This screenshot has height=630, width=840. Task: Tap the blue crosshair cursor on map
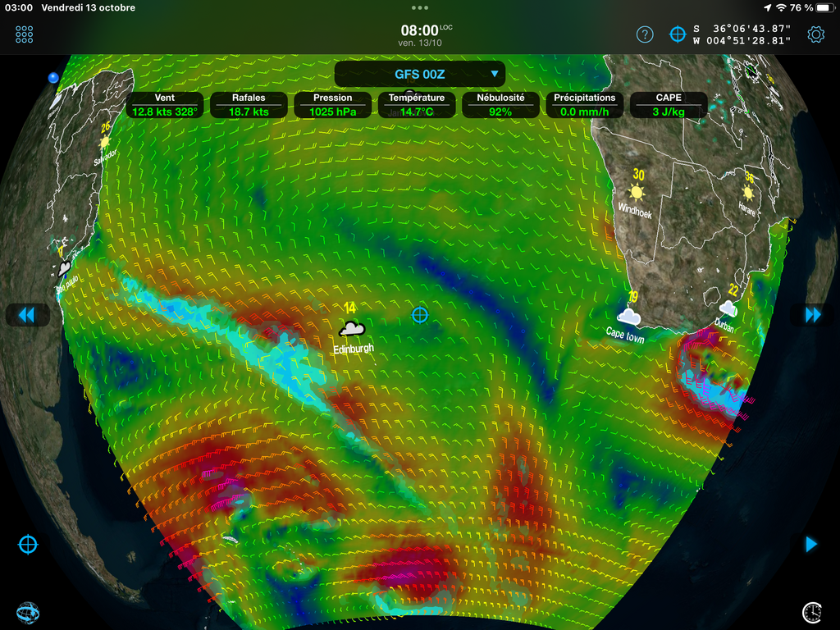pyautogui.click(x=419, y=315)
